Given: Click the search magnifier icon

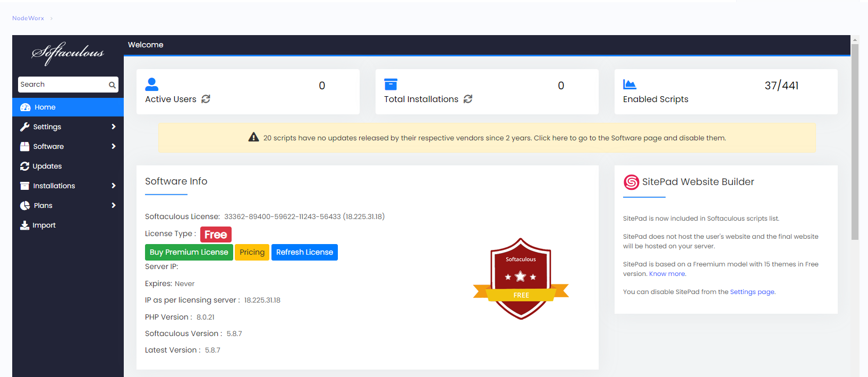Looking at the screenshot, I should click(x=112, y=85).
